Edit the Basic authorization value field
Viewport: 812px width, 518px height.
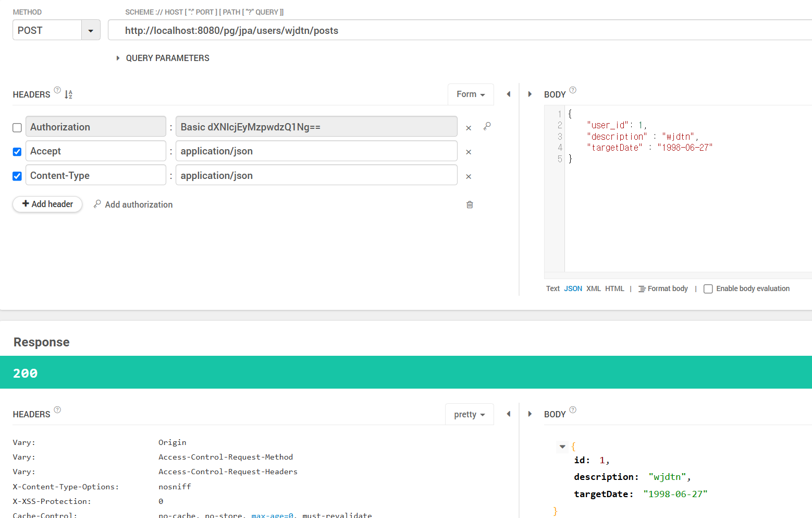click(x=316, y=127)
